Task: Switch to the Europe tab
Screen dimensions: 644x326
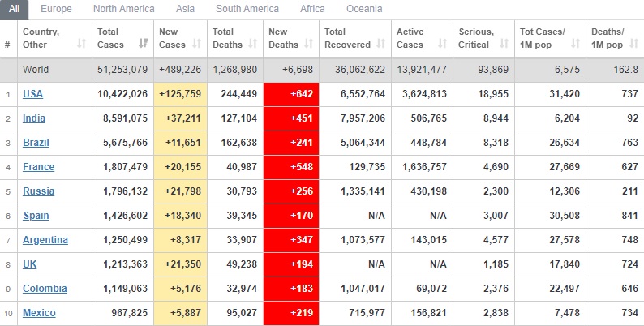Action: tap(56, 9)
